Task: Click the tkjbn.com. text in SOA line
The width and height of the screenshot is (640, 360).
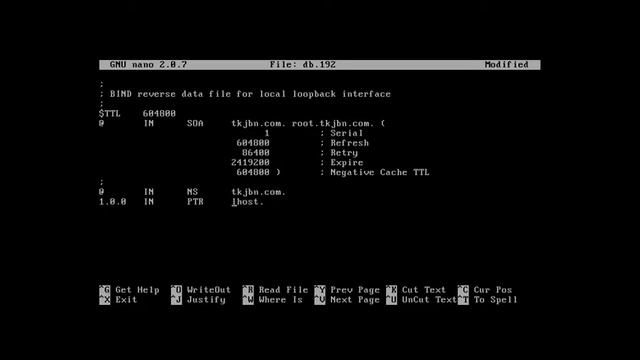Action: (x=259, y=123)
